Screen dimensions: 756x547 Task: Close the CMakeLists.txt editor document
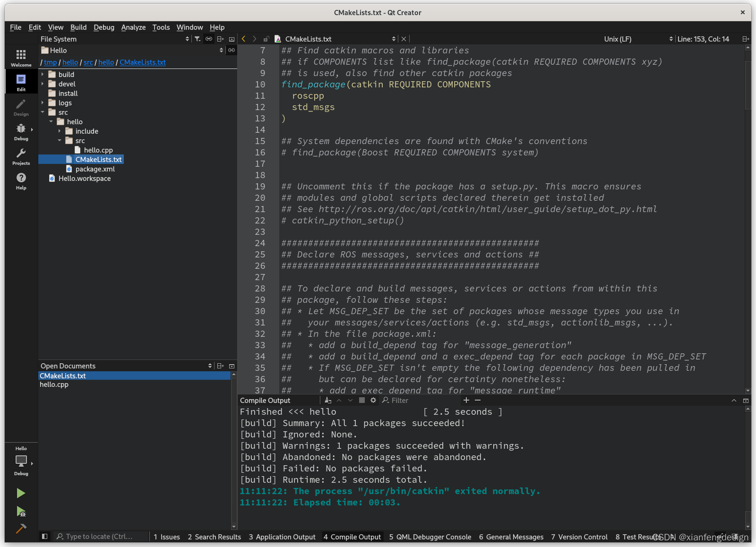pos(404,39)
